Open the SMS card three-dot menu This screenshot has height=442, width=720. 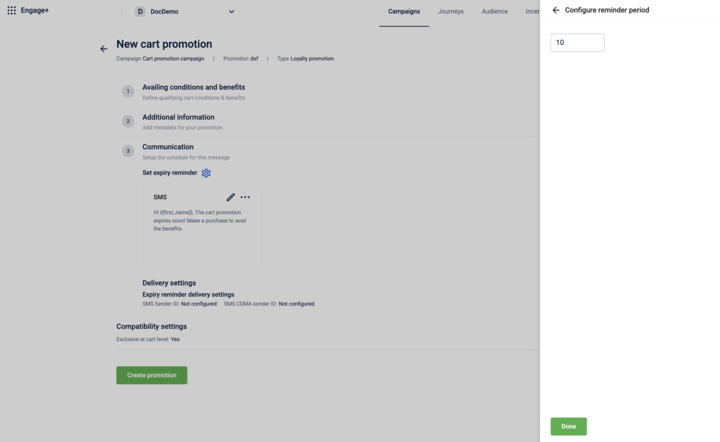click(245, 197)
